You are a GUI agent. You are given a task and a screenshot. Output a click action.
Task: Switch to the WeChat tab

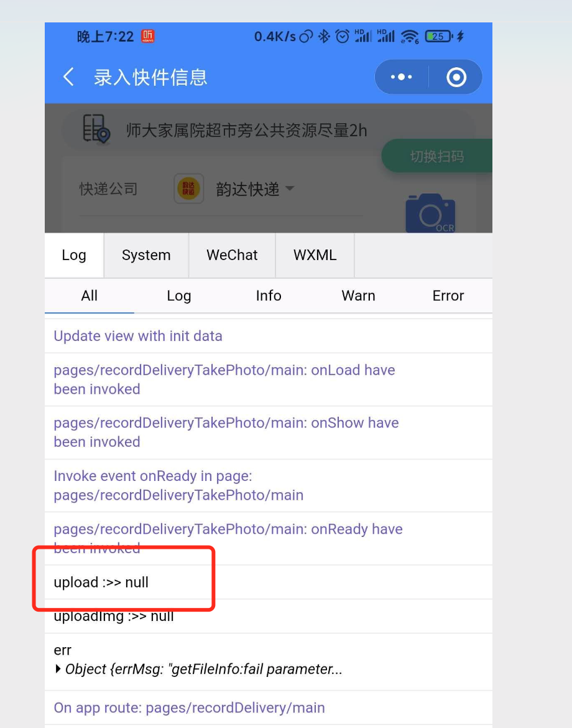[x=232, y=255]
